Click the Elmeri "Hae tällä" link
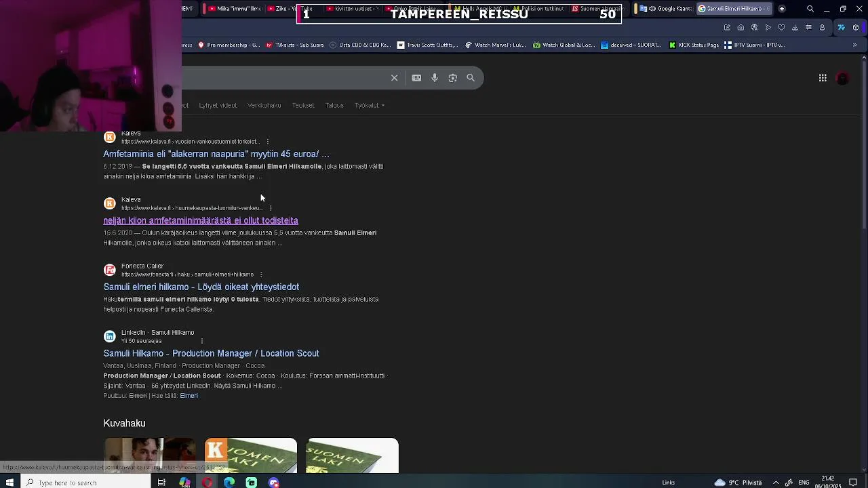The width and height of the screenshot is (868, 488). 189,396
